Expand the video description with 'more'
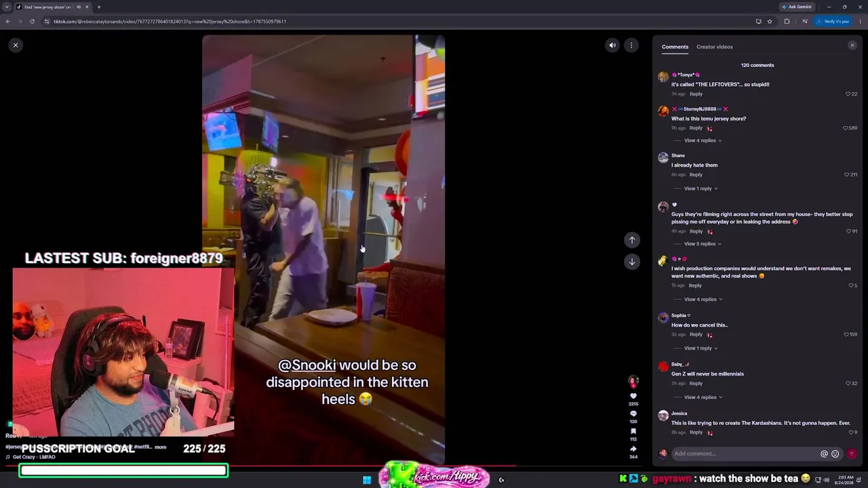This screenshot has width=868, height=488. pyautogui.click(x=161, y=447)
